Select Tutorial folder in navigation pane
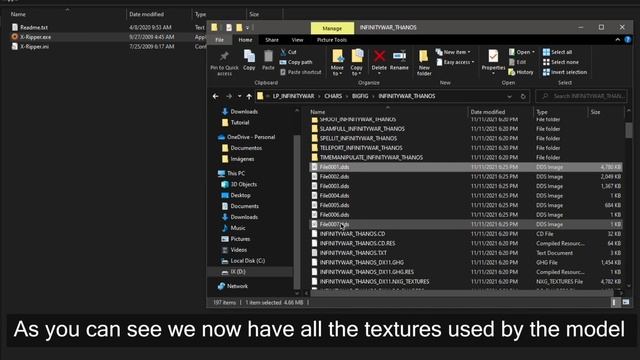The image size is (640, 360). click(236, 122)
